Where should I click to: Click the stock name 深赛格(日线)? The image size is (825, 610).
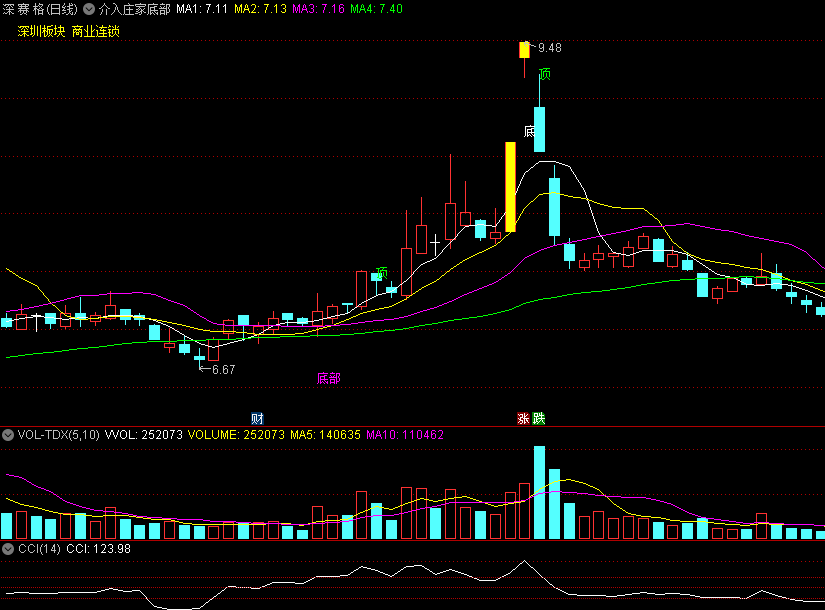[x=40, y=9]
